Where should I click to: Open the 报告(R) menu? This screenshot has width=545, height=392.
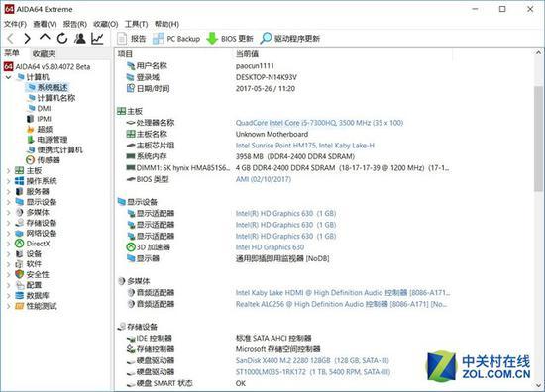[74, 24]
